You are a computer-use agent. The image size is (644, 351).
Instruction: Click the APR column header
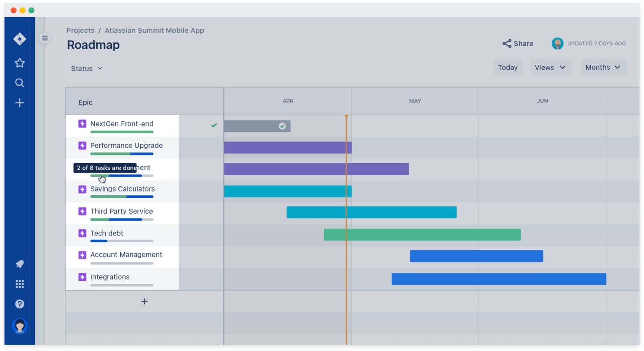point(288,101)
